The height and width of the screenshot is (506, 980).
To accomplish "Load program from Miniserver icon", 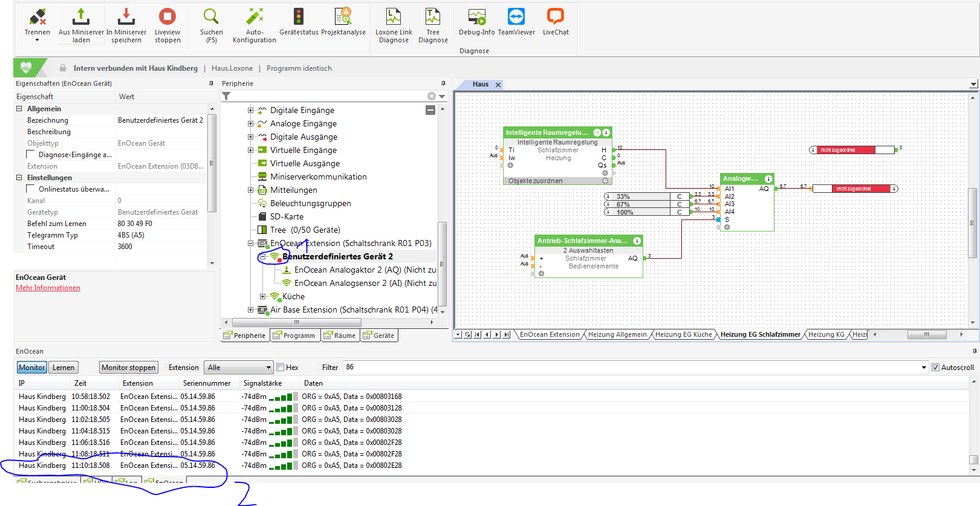I will pos(81,17).
